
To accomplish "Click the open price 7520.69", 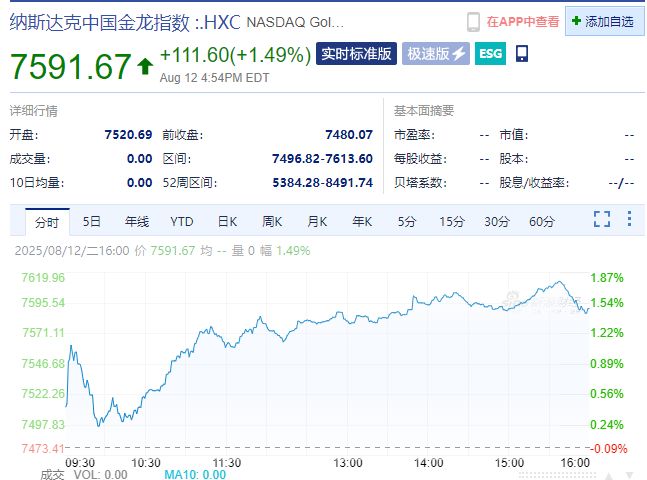I will [128, 135].
